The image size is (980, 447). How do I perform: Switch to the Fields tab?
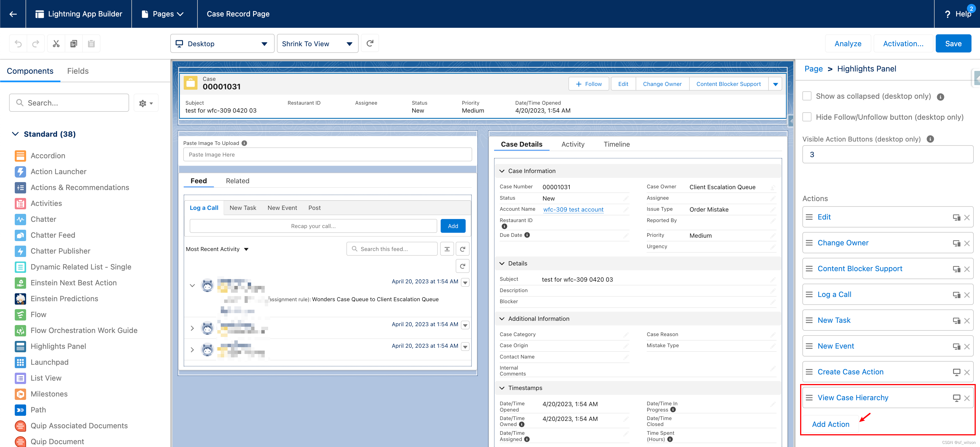click(x=78, y=71)
